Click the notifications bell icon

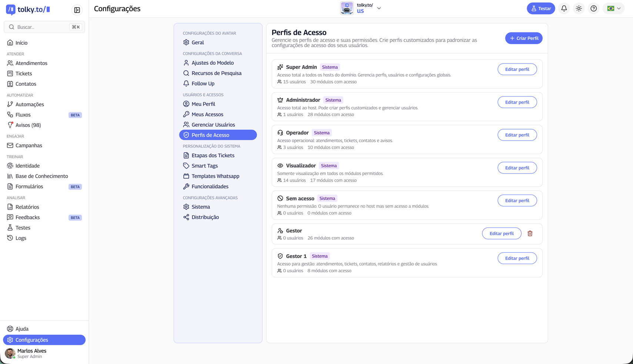pos(564,8)
